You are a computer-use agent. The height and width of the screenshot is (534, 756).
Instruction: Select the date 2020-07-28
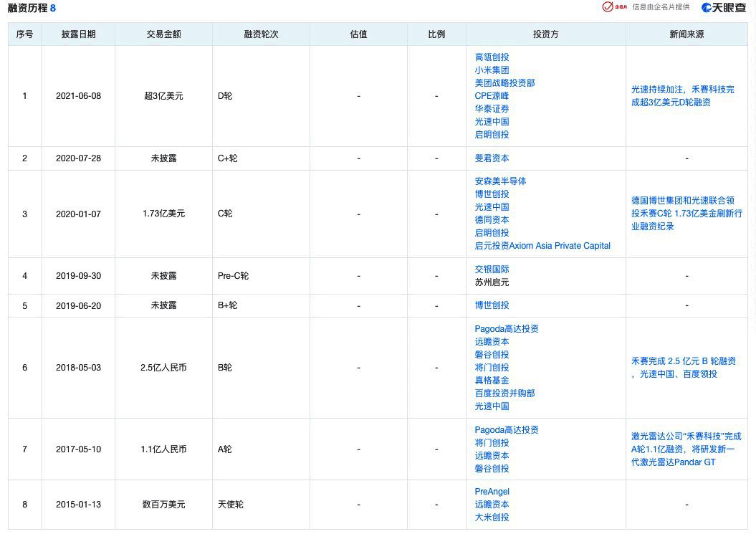(x=79, y=158)
